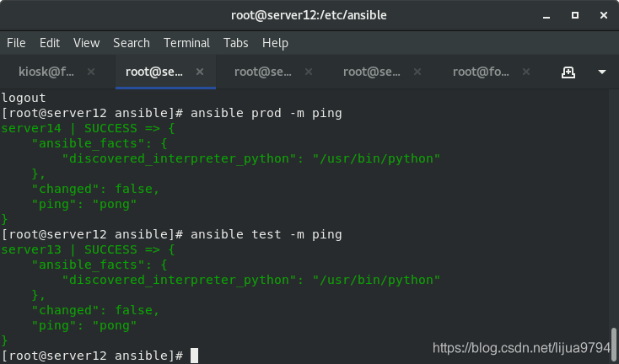Open the Help menu
This screenshot has height=364, width=619.
click(275, 43)
